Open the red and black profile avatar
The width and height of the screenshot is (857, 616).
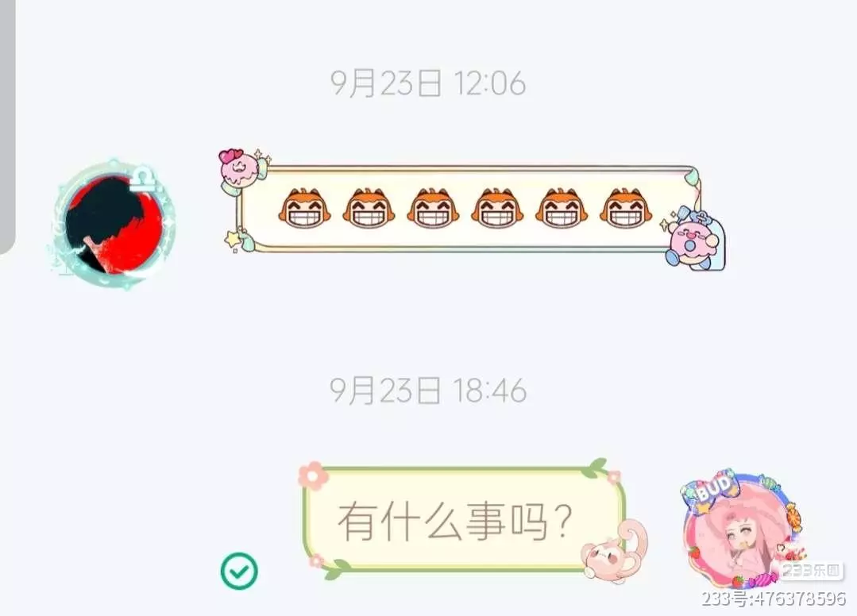click(114, 224)
